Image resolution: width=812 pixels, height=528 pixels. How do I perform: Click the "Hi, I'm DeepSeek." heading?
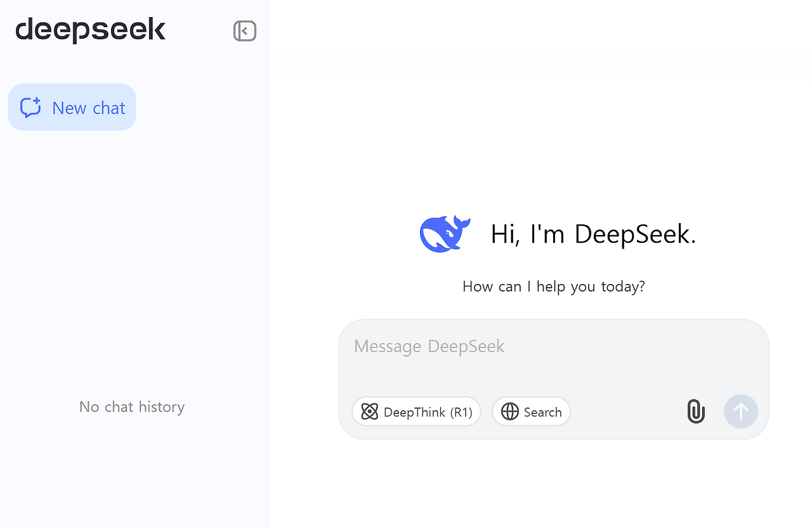[x=593, y=234]
